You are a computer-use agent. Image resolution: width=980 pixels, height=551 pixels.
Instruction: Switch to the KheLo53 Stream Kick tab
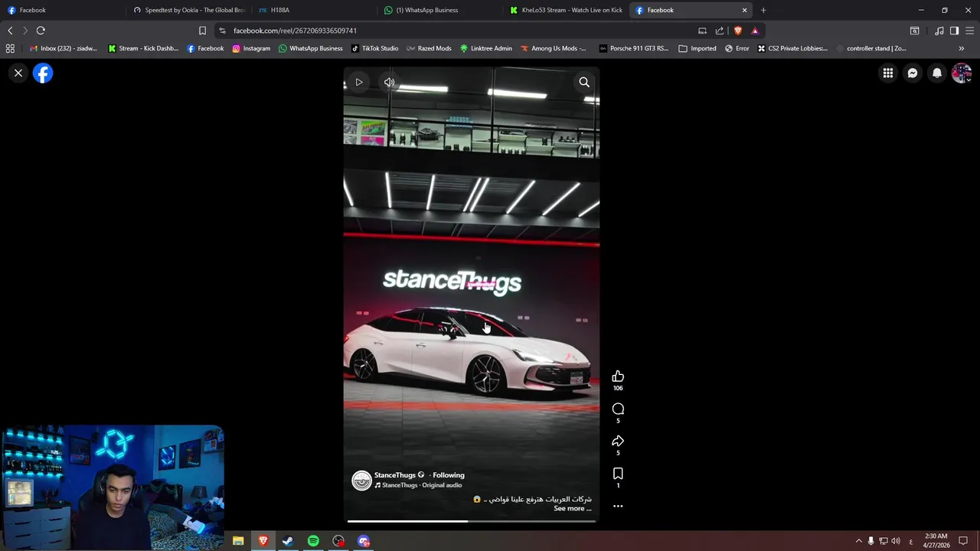[x=565, y=10]
